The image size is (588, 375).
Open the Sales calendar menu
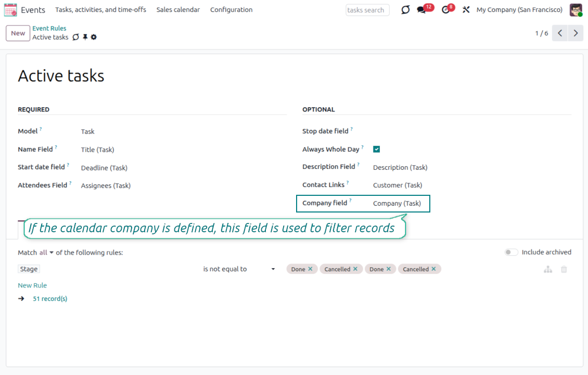178,10
